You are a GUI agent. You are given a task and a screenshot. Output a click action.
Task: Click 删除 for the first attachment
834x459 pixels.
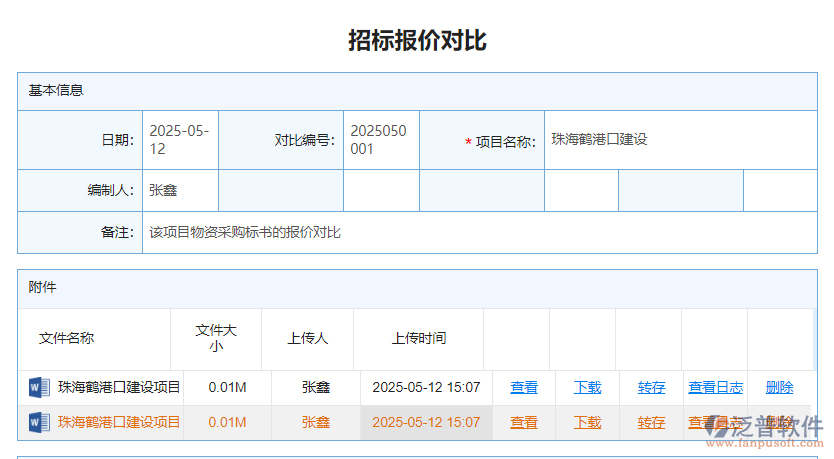(779, 387)
